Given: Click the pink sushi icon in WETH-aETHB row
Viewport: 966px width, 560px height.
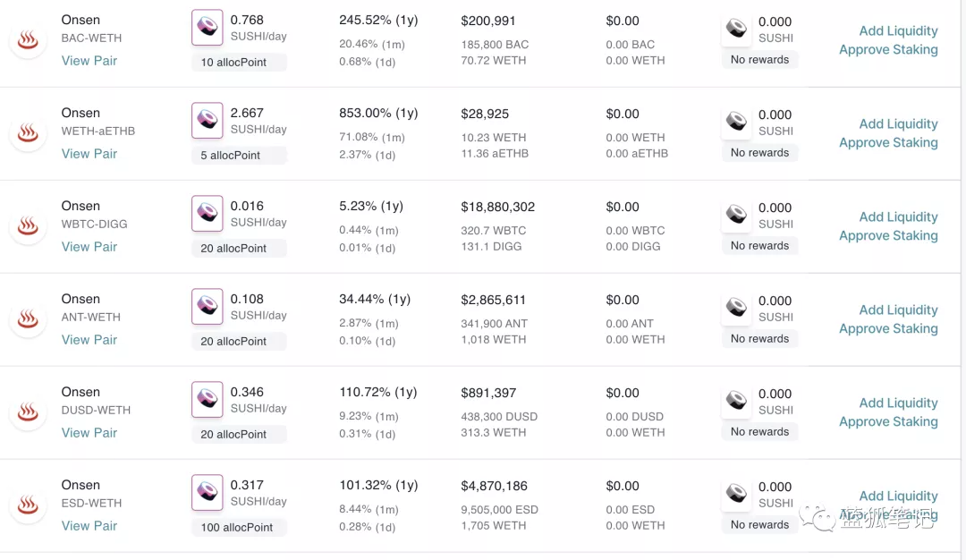Looking at the screenshot, I should (x=207, y=120).
